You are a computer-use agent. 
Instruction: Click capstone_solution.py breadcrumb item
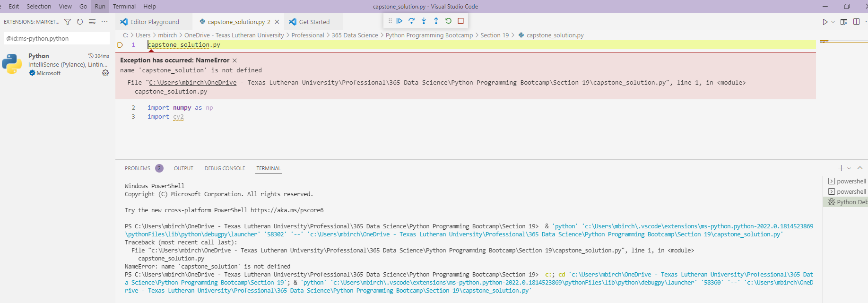coord(551,35)
